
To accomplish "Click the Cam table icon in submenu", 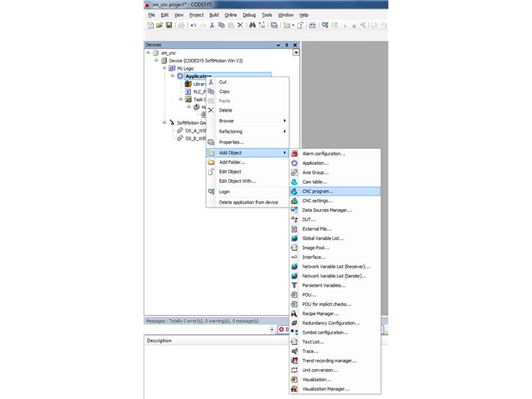I will (x=295, y=182).
